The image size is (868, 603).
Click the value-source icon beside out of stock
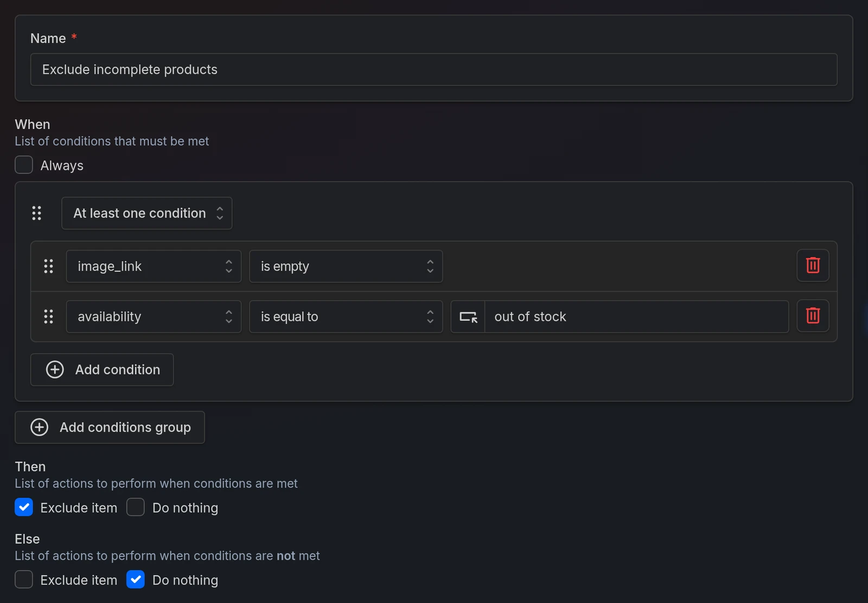pos(468,317)
